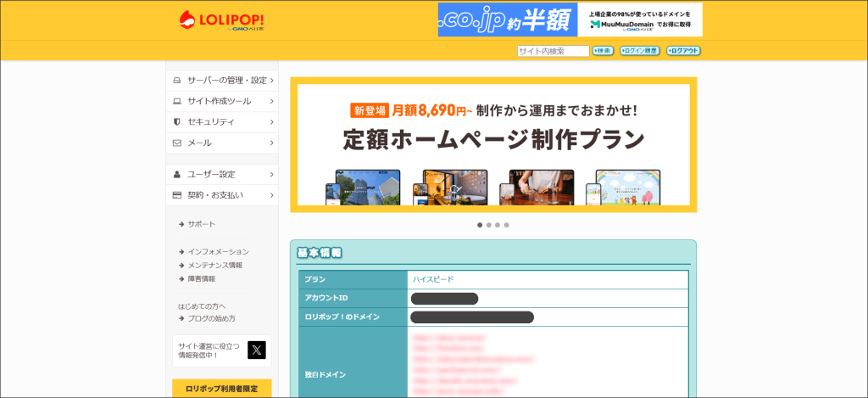Open サイト作成ツール menu
Image resolution: width=868 pixels, height=398 pixels.
click(x=222, y=101)
